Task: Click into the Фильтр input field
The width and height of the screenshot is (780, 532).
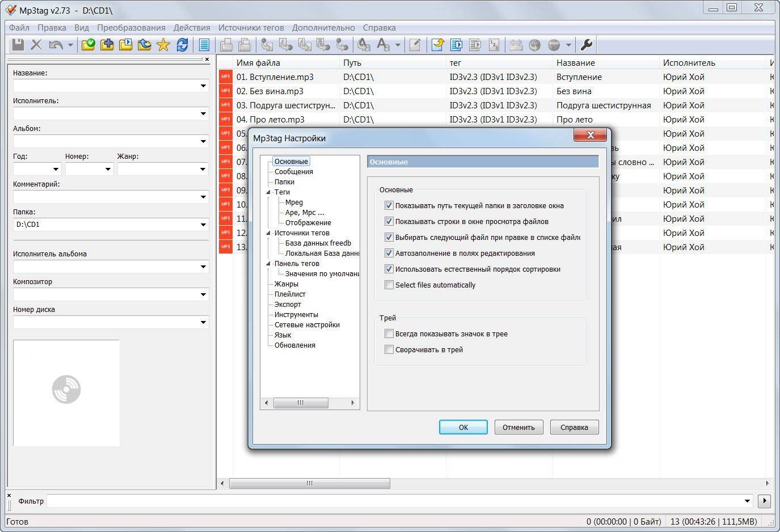Action: (x=394, y=501)
